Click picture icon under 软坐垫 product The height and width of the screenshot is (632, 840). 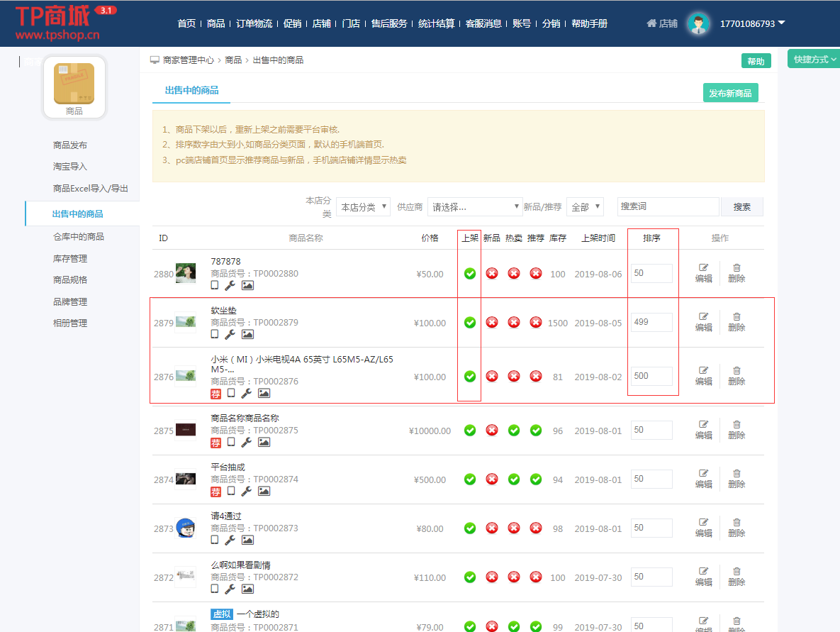[x=247, y=334]
